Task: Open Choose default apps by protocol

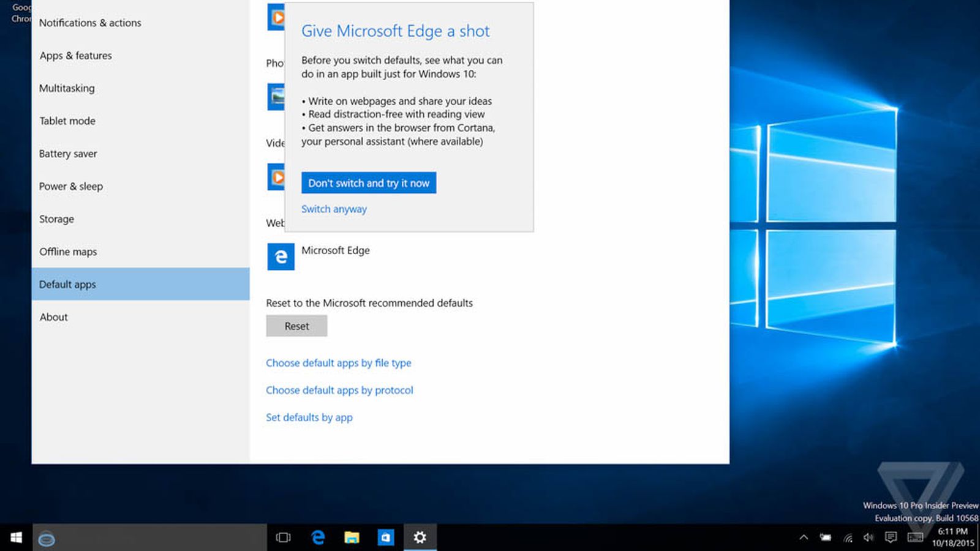Action: click(x=339, y=390)
